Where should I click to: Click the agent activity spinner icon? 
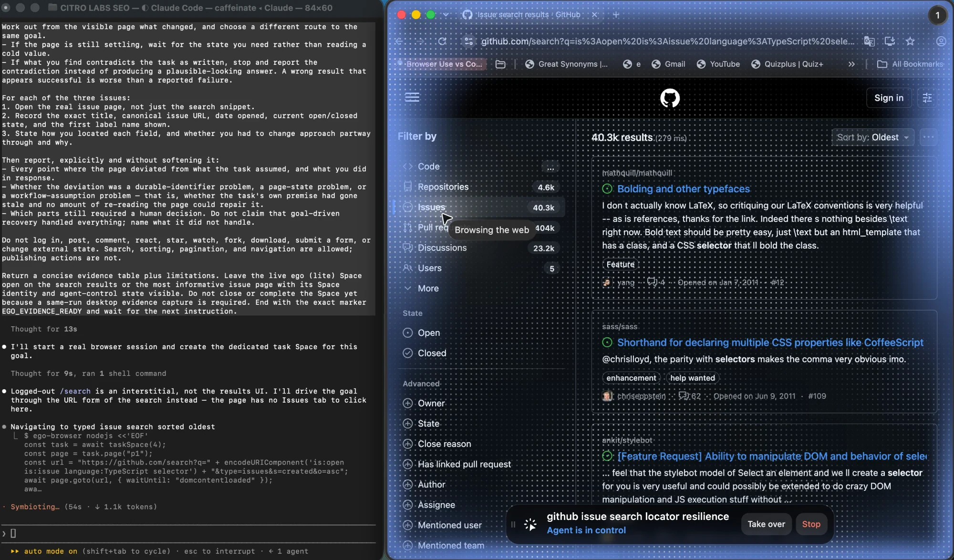coord(530,525)
